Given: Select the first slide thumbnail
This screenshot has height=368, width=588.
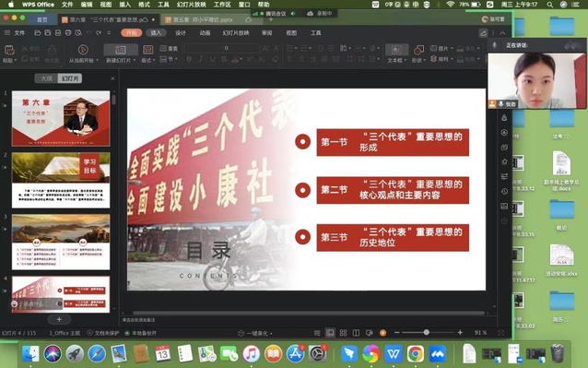Looking at the screenshot, I should (61, 118).
